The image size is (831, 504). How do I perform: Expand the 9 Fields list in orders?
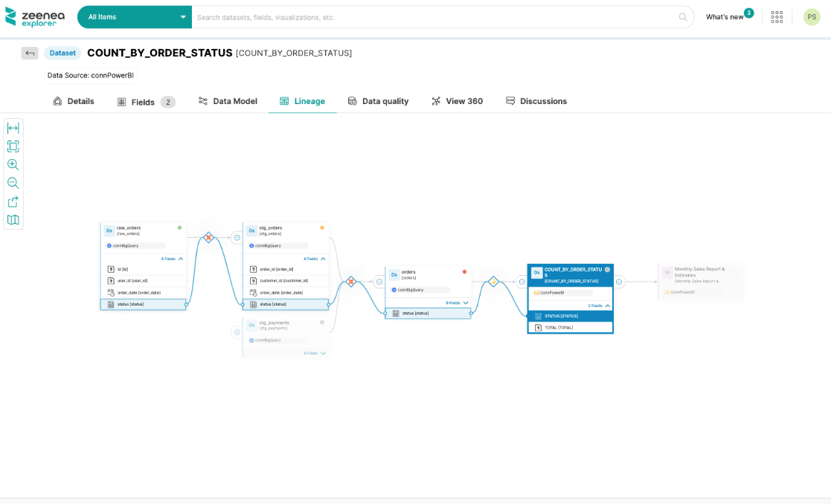[458, 303]
